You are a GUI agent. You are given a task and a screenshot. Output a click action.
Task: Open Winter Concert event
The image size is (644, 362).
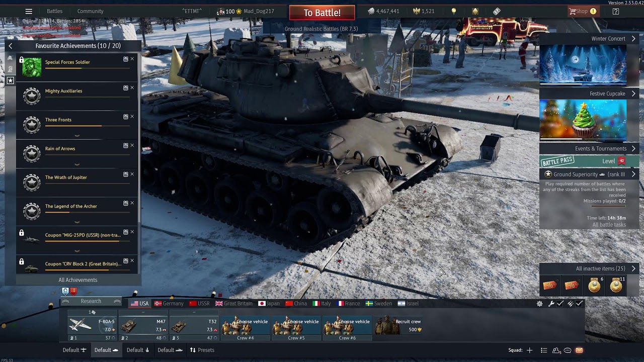[x=589, y=39]
